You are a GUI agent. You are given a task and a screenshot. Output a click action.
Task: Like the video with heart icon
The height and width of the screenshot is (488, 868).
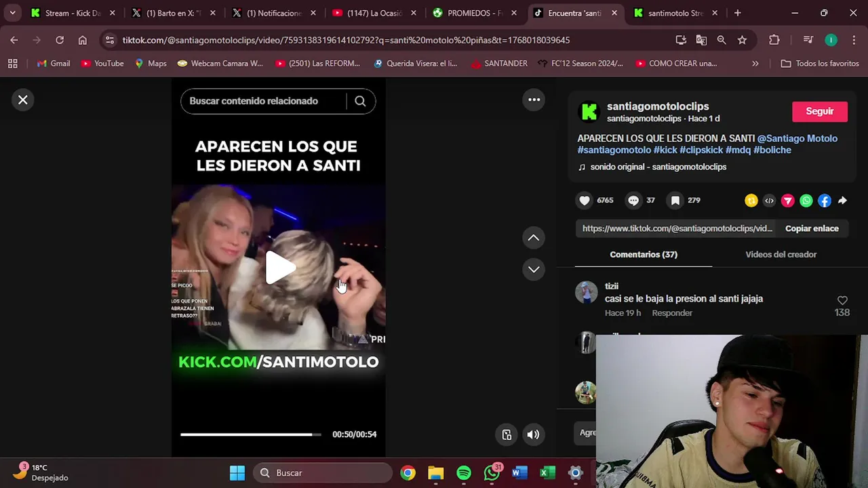pyautogui.click(x=585, y=201)
